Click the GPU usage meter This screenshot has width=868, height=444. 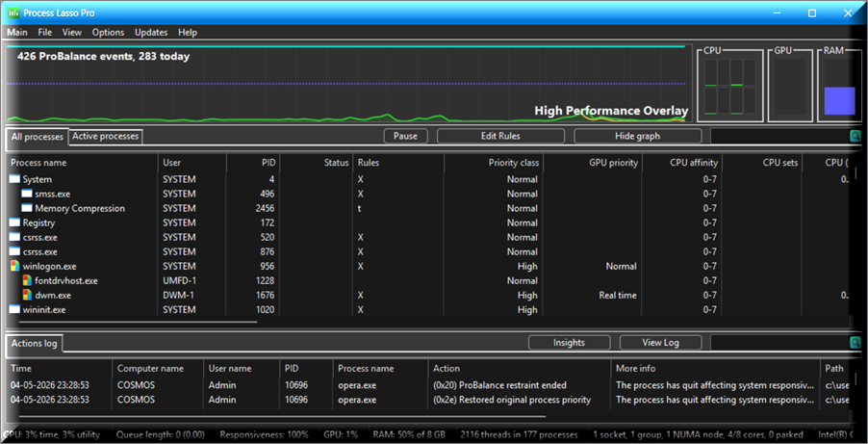[790, 87]
